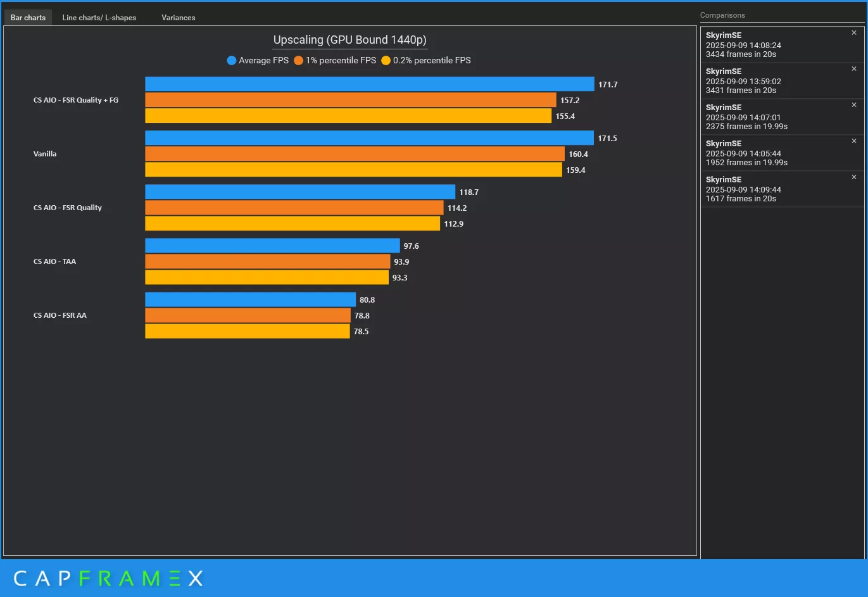
Task: Toggle Average FPS legend series
Action: (x=258, y=61)
